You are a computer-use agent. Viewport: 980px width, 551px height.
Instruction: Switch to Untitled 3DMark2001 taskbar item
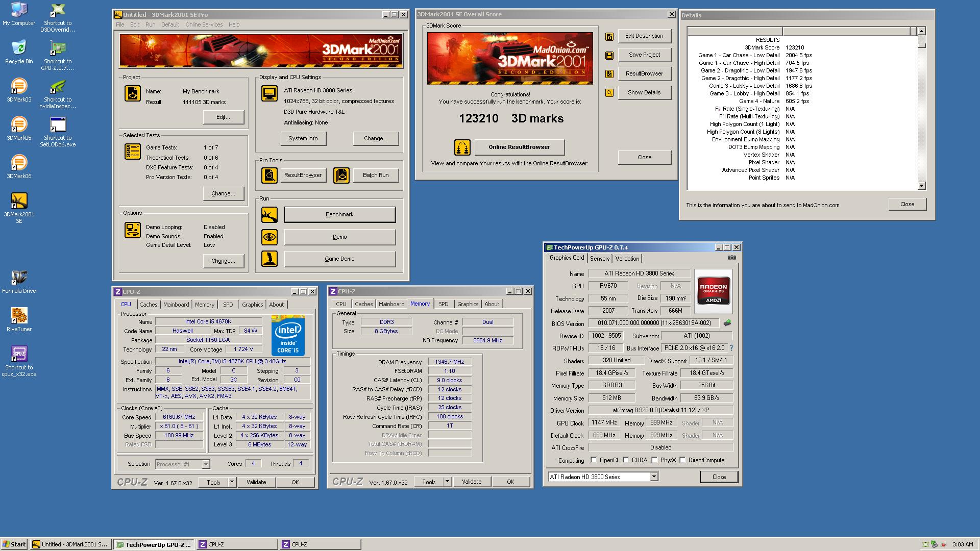click(x=70, y=544)
